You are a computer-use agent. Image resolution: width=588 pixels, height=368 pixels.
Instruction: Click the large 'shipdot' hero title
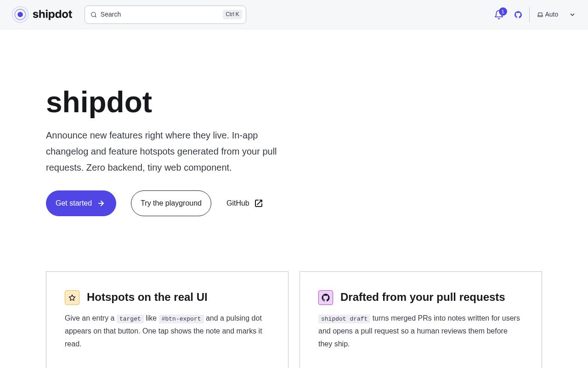point(99,102)
